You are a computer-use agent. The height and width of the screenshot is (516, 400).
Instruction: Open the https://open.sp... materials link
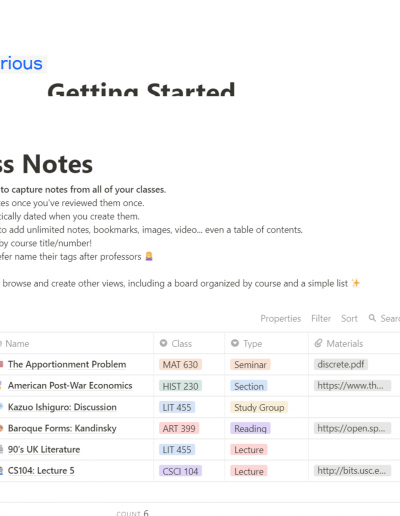352,428
